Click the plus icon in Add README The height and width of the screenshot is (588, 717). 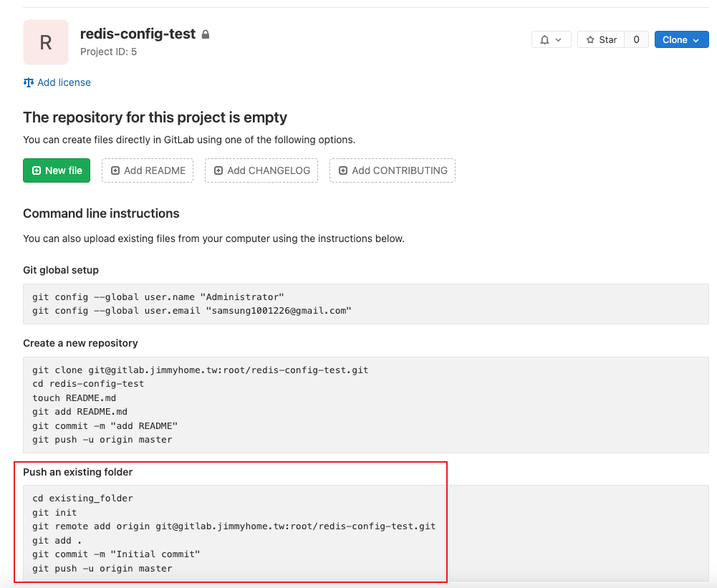point(115,170)
